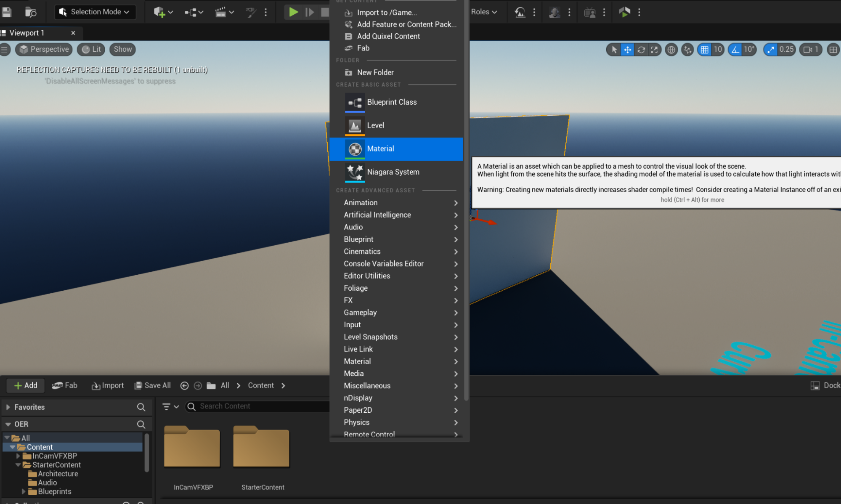This screenshot has height=504, width=841.
Task: Select the translate move tool icon
Action: tap(627, 50)
